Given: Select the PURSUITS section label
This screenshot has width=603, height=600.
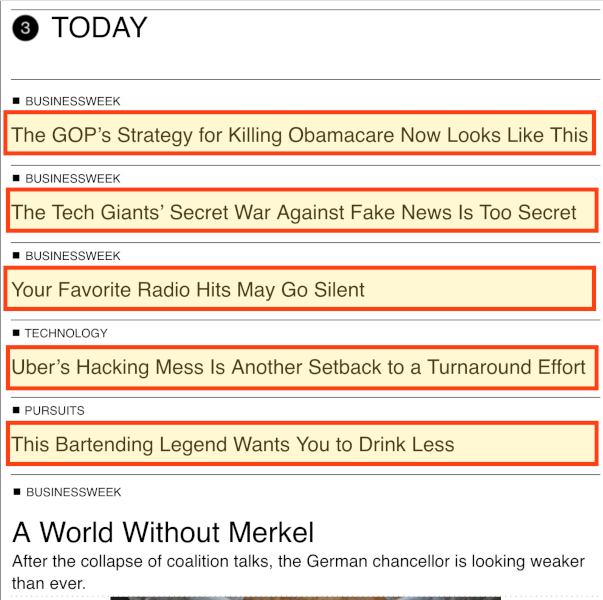Looking at the screenshot, I should point(55,410).
